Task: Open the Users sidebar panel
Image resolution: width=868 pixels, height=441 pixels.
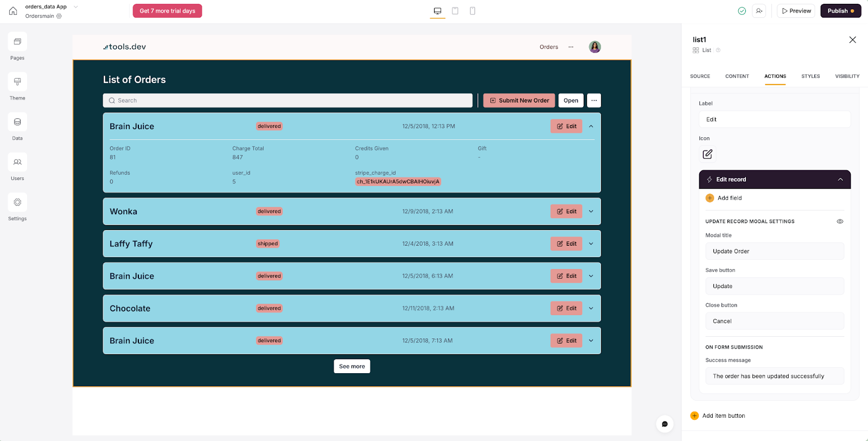Action: click(17, 162)
